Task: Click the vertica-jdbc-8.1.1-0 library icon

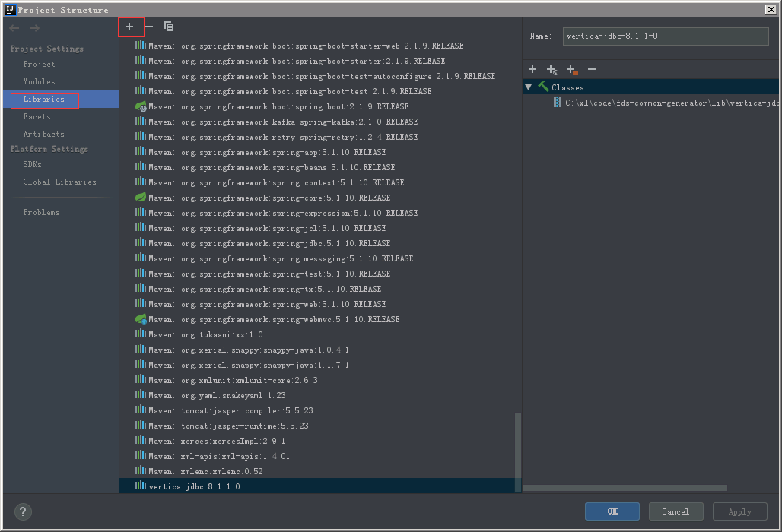Action: tap(141, 486)
